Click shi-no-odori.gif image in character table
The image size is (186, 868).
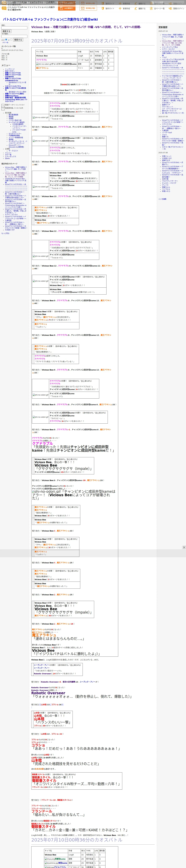pyautogui.click(x=44, y=64)
